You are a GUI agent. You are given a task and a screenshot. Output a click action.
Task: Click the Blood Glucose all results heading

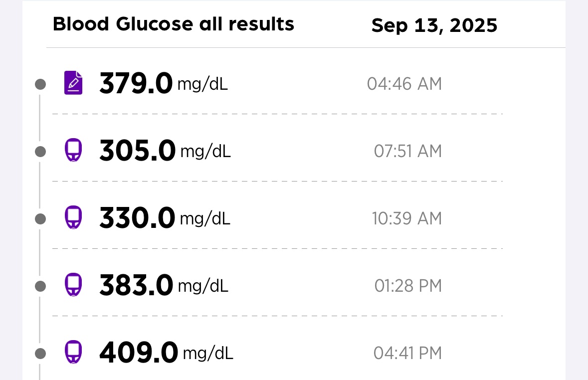174,24
